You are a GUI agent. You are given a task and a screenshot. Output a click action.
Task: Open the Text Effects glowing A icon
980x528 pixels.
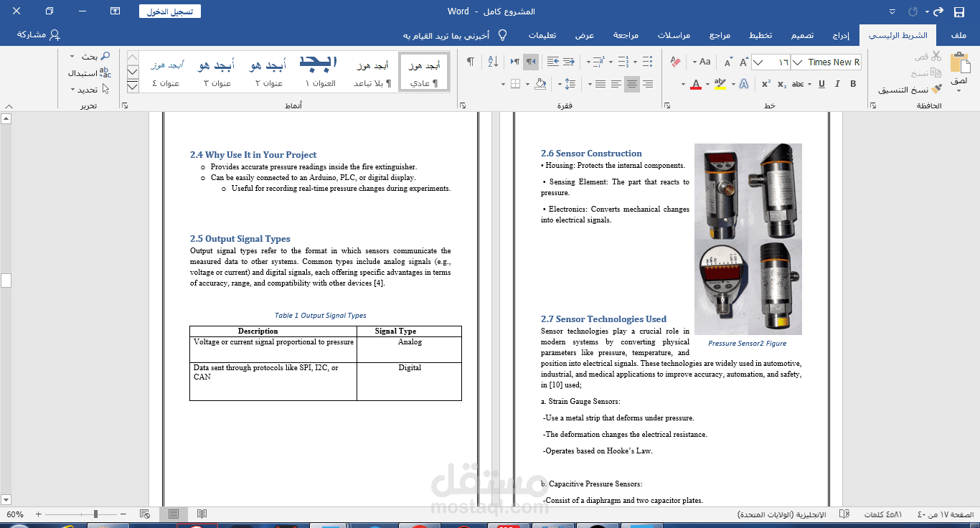click(744, 84)
